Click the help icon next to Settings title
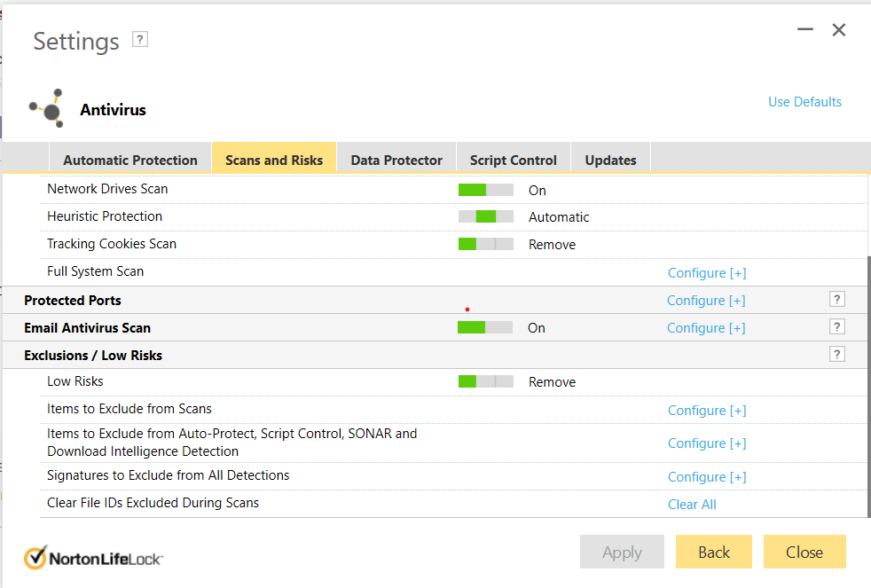This screenshot has height=588, width=871. tap(139, 39)
